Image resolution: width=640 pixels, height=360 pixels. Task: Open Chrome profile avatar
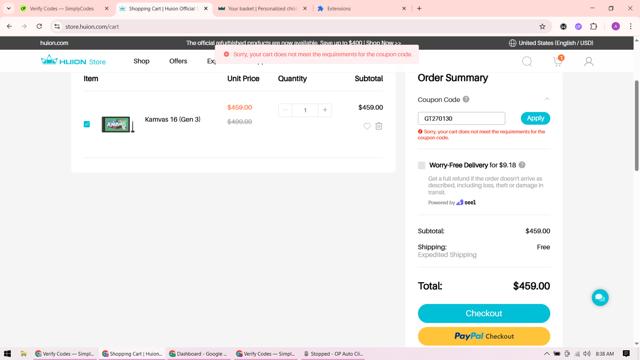[616, 27]
